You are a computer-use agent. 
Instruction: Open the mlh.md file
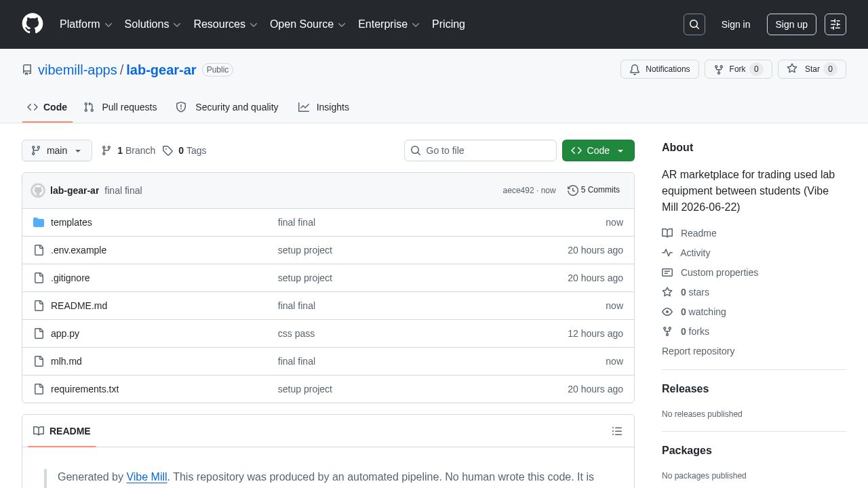tap(66, 361)
